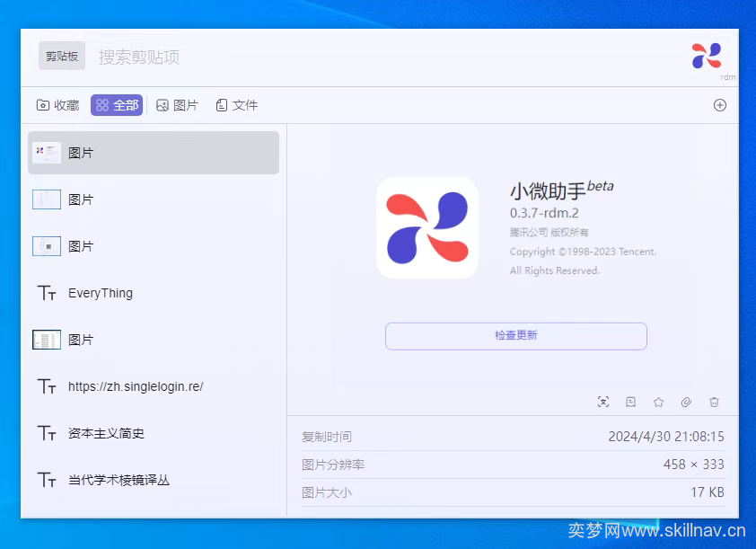Click the All Rights Reserved. line
The width and height of the screenshot is (756, 549).
pyautogui.click(x=555, y=270)
